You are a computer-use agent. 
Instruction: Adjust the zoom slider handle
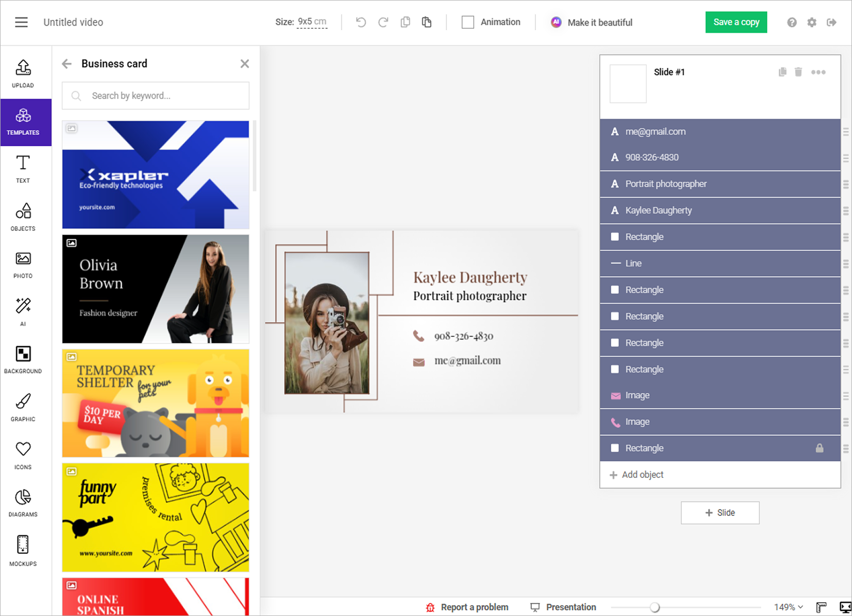[x=654, y=607]
